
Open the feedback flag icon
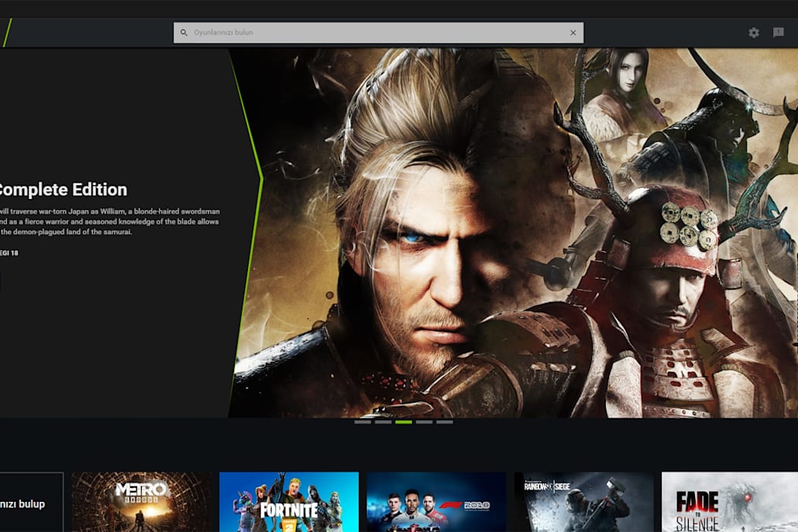pos(778,33)
